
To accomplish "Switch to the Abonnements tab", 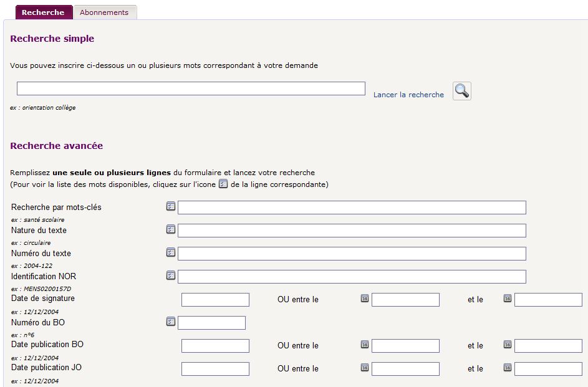I will pyautogui.click(x=104, y=12).
